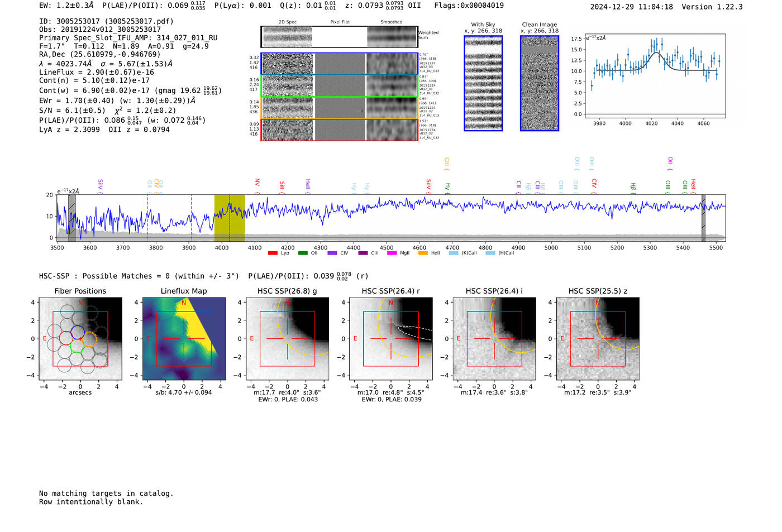Click the white dashed ellipse in r-band image

click(414, 333)
